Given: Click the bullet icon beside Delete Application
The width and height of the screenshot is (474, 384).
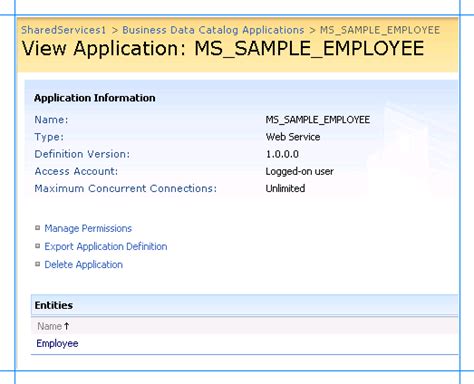Looking at the screenshot, I should pos(38,264).
